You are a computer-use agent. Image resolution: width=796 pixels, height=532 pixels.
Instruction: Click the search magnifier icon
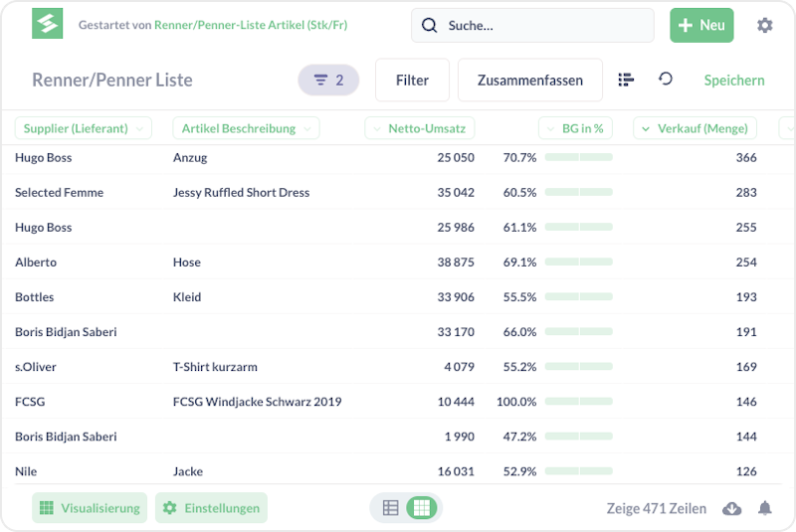[429, 26]
